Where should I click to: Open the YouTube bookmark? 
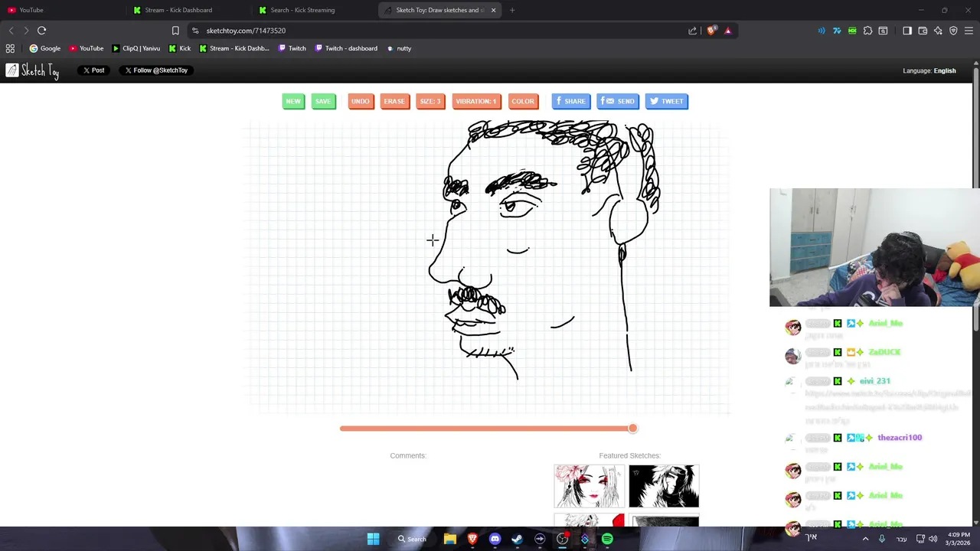87,48
